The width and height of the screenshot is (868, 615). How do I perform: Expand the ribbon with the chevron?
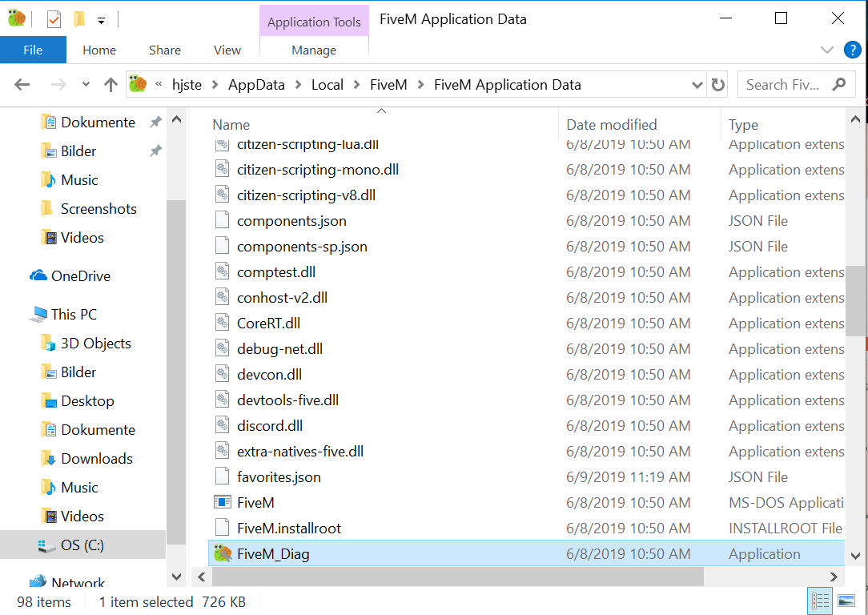click(x=827, y=50)
